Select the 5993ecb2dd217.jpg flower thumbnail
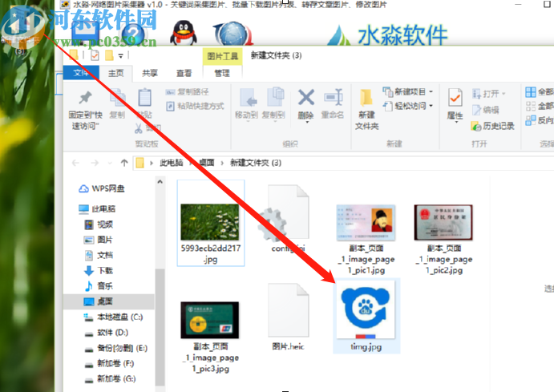 210,223
